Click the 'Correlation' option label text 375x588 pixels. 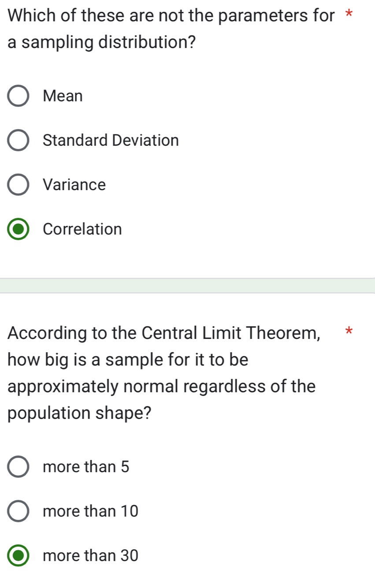83,229
